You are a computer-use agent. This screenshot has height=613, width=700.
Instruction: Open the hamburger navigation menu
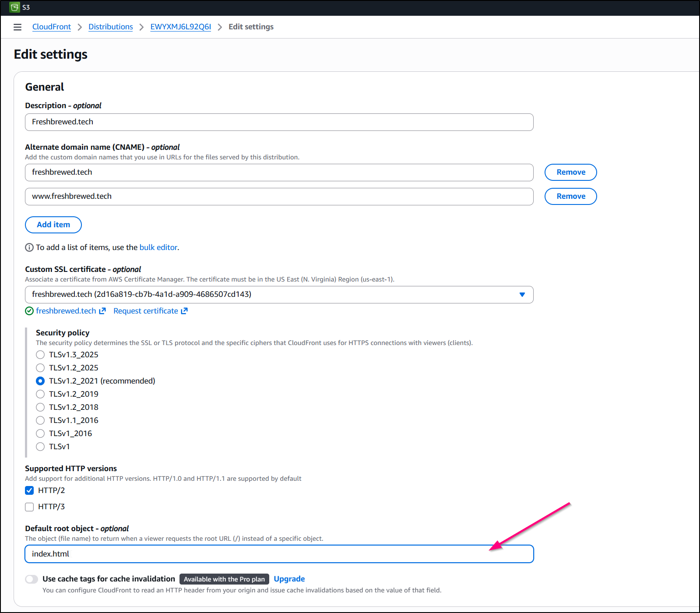[x=18, y=27]
